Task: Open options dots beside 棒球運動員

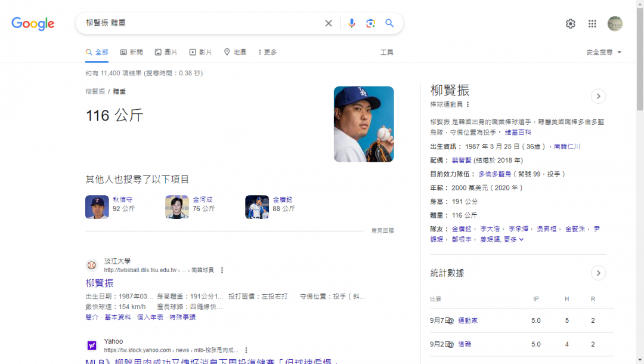Action: 468,104
